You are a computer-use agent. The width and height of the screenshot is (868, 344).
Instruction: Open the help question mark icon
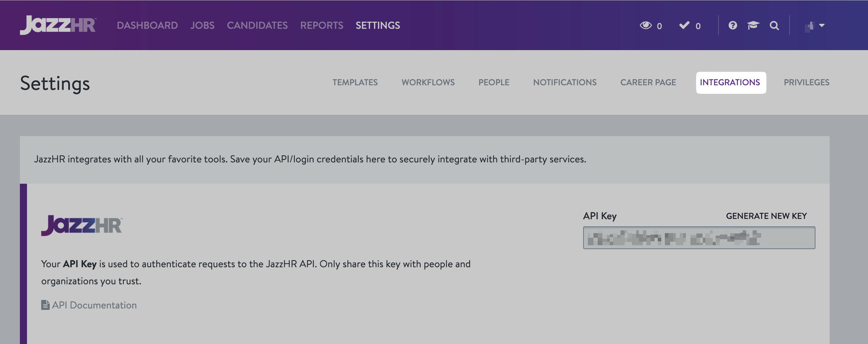coord(733,25)
